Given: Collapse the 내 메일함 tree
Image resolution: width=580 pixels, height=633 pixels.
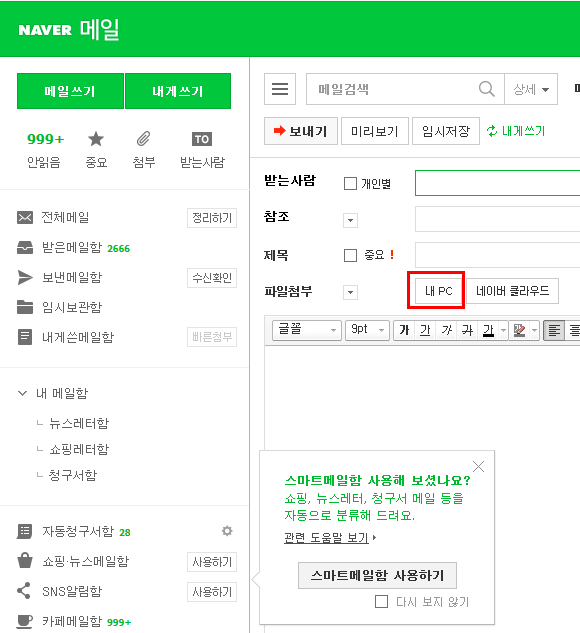Looking at the screenshot, I should 23,393.
